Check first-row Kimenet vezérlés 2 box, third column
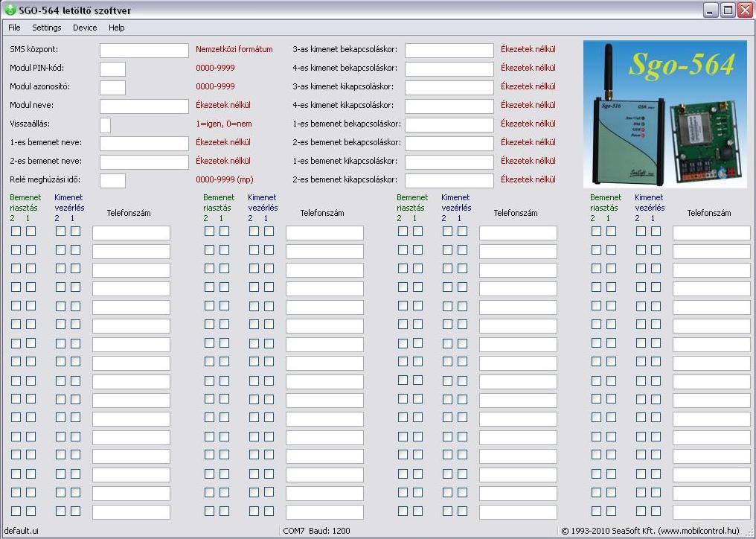 (x=447, y=231)
